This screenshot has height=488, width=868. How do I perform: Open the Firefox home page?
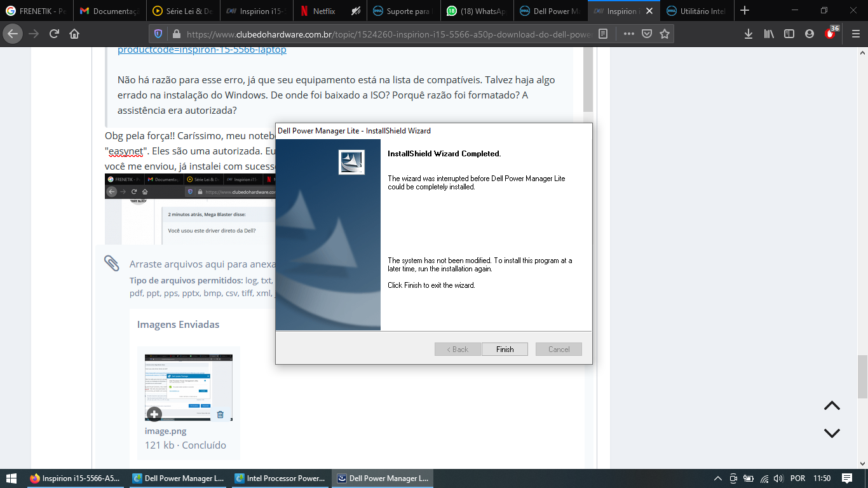(x=74, y=34)
